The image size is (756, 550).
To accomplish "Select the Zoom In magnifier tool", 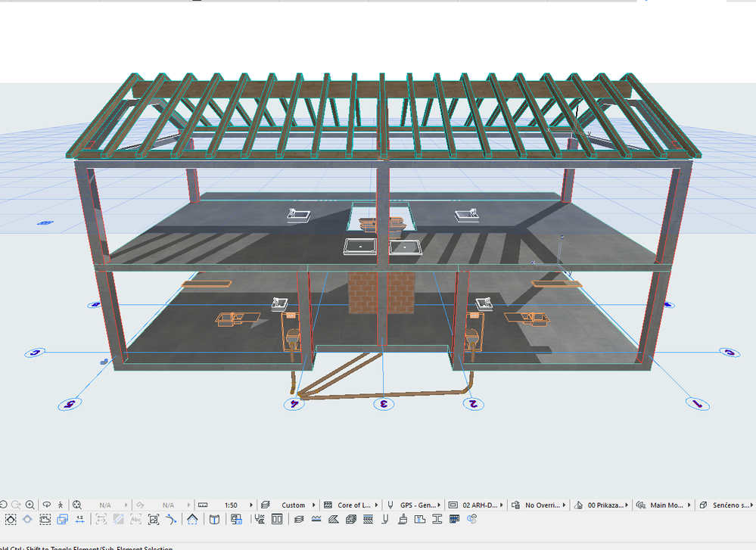I will click(29, 504).
